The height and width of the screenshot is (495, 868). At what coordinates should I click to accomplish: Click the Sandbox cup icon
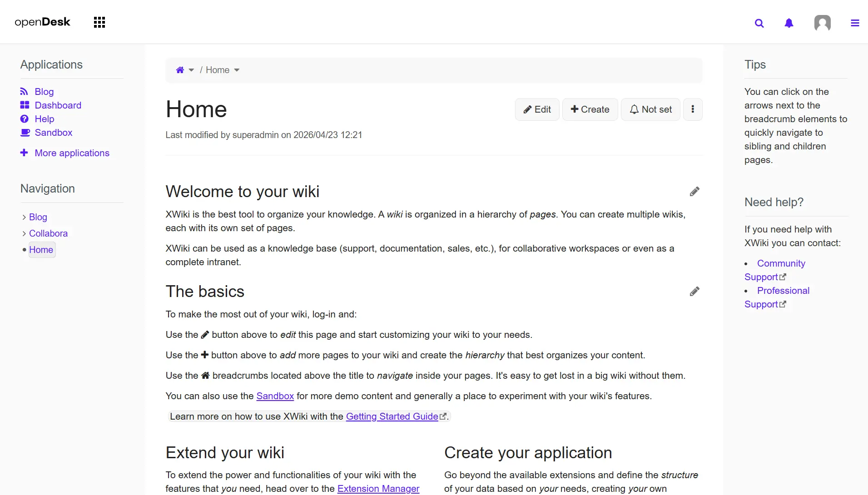pos(25,133)
